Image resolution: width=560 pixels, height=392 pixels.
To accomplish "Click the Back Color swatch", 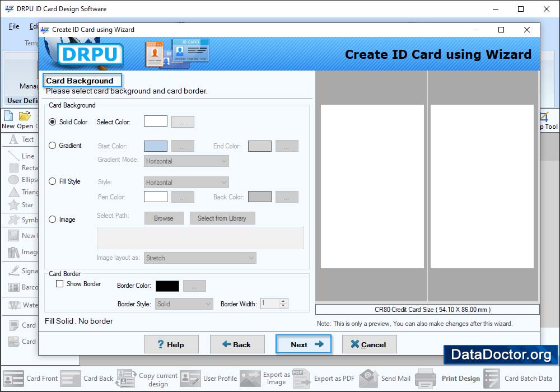I will click(x=260, y=197).
